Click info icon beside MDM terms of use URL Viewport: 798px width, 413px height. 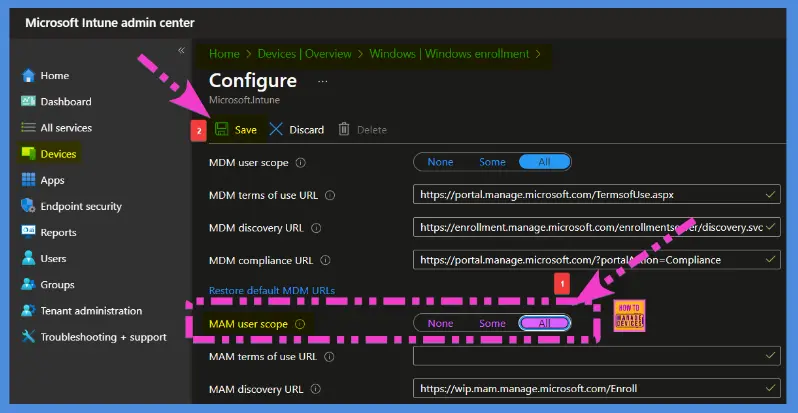(330, 195)
